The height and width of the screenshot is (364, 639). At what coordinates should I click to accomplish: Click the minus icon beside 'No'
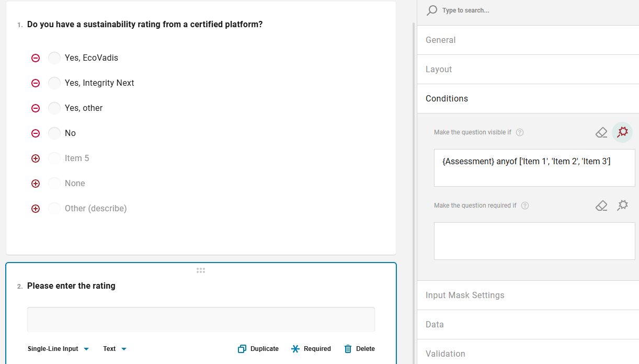[x=36, y=133]
